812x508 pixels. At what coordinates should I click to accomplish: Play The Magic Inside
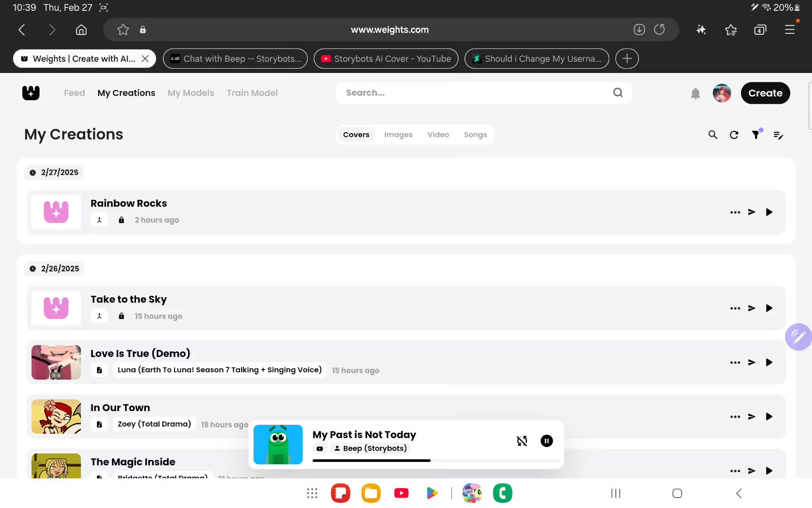pyautogui.click(x=769, y=471)
